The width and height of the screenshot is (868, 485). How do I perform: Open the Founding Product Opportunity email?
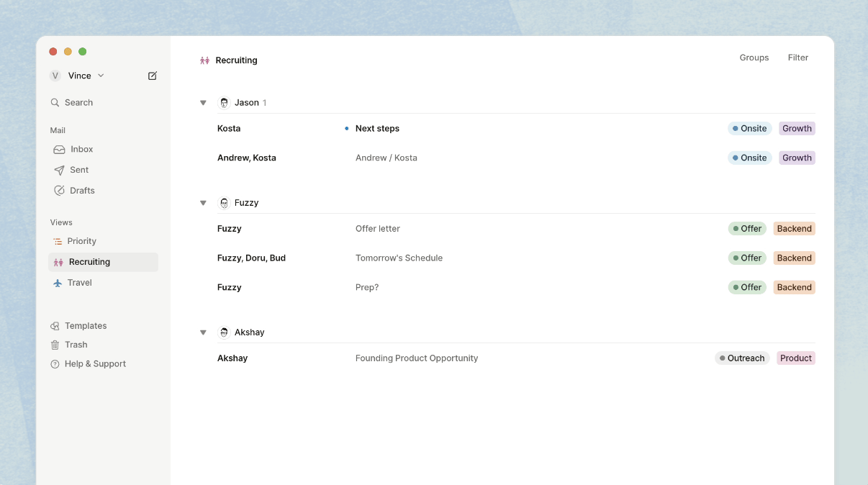416,358
